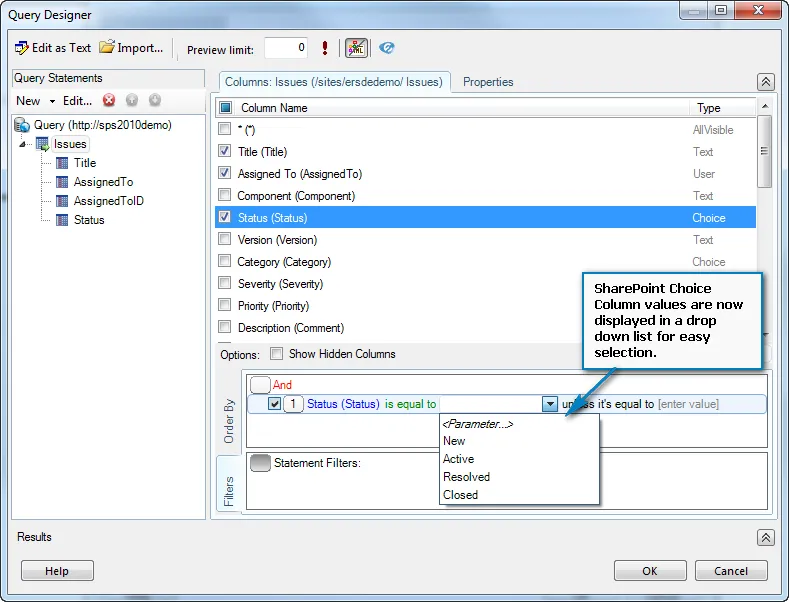Click the blue eye preview icon
The image size is (789, 602).
387,48
